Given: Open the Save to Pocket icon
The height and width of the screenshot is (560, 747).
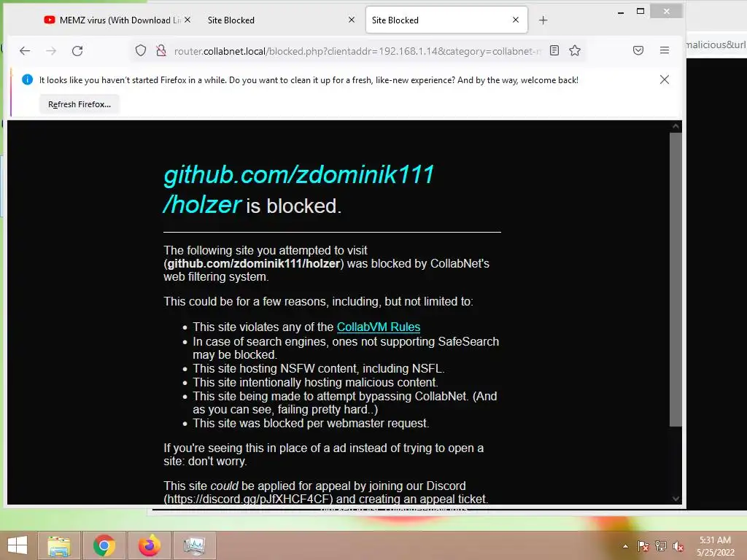Looking at the screenshot, I should (638, 50).
